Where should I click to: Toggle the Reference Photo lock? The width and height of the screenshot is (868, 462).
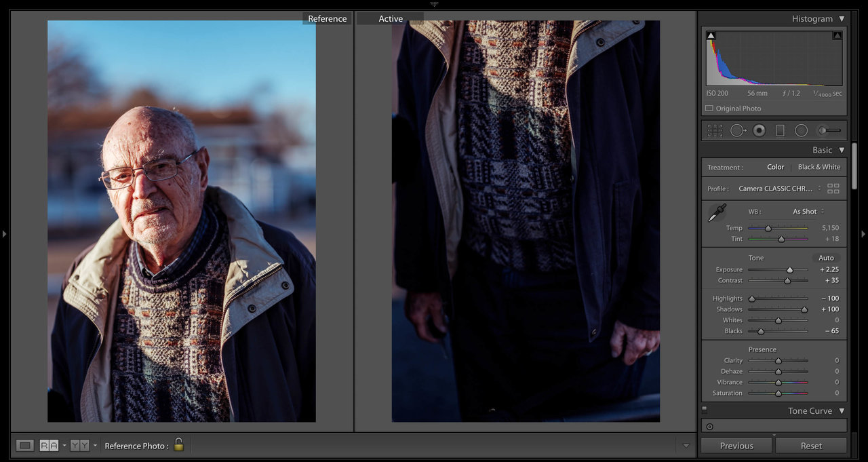178,445
